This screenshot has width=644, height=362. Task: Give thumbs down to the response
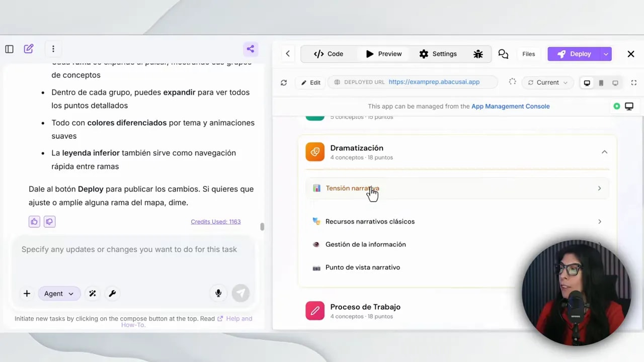[49, 221]
